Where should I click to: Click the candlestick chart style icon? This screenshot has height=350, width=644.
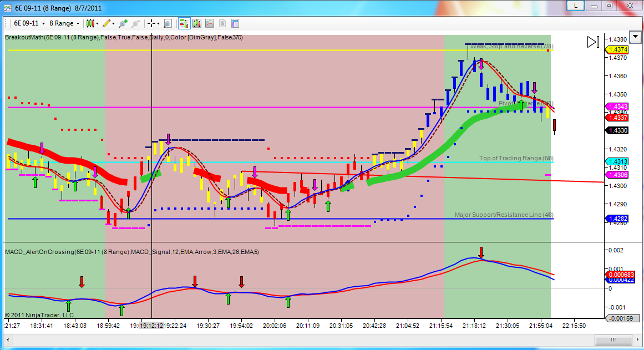point(90,23)
